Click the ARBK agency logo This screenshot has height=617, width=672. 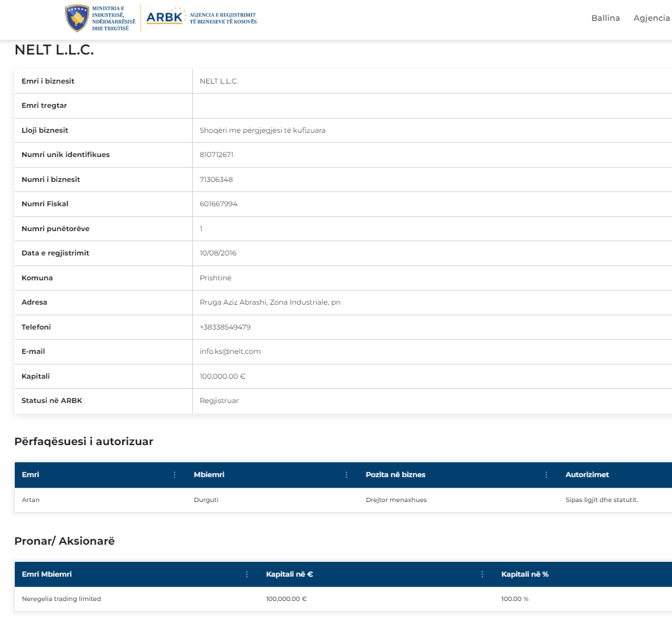201,17
